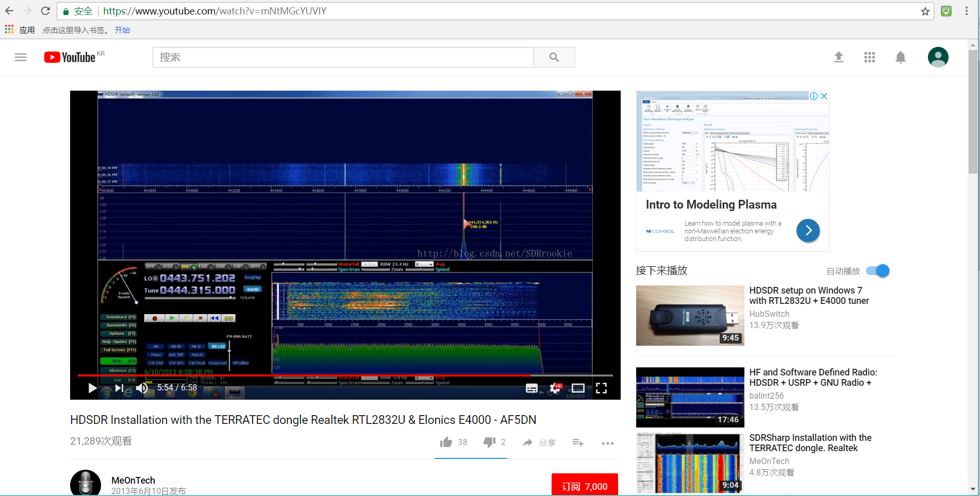Click the green extension icon in toolbar
Viewport: 980px width, 496px height.
946,11
